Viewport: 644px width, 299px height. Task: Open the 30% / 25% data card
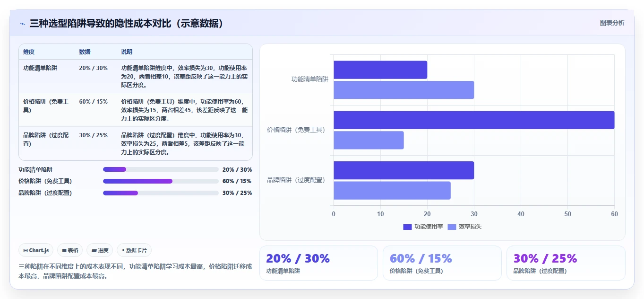[x=566, y=263]
